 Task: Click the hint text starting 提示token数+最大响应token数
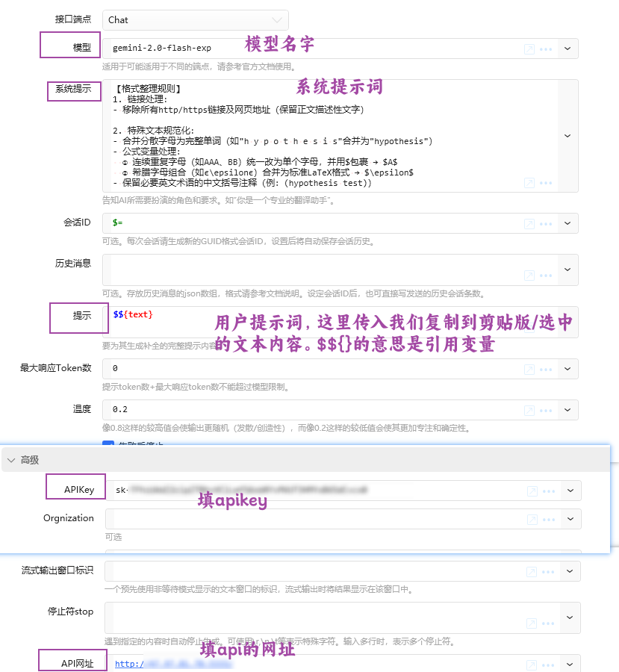[196, 387]
